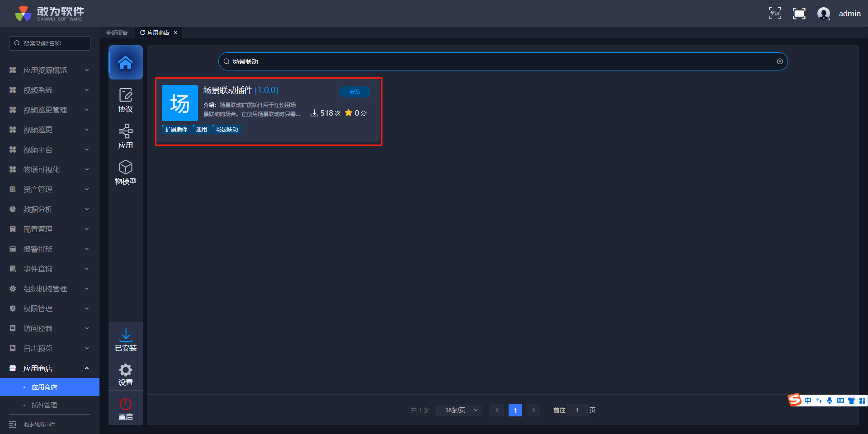Go to the next page
868x434 pixels.
pyautogui.click(x=533, y=410)
